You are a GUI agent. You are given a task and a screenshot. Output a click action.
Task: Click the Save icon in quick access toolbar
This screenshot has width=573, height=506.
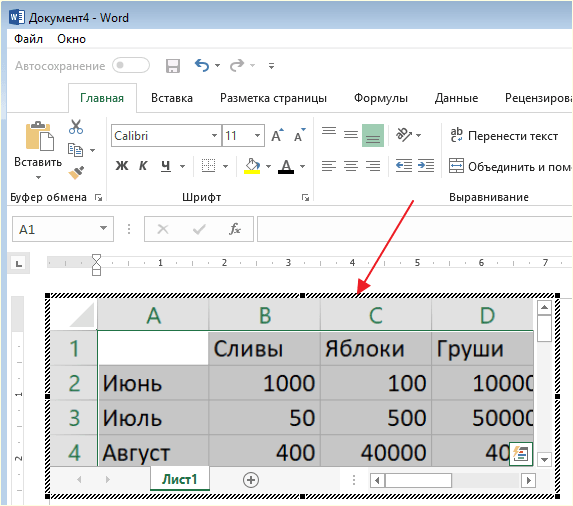click(x=172, y=66)
